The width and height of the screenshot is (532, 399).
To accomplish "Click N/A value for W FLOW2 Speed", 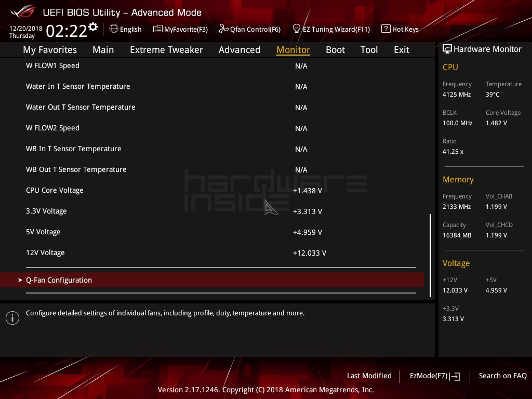I will (x=301, y=129).
